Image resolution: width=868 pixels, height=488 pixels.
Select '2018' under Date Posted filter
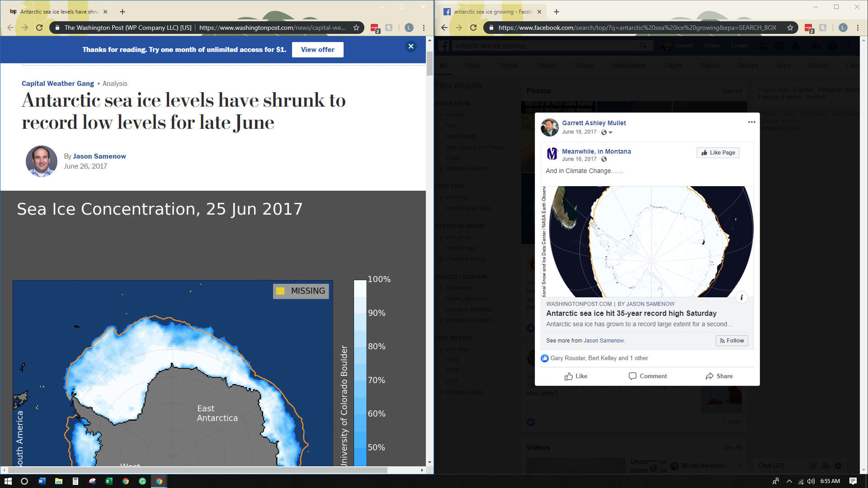(452, 371)
